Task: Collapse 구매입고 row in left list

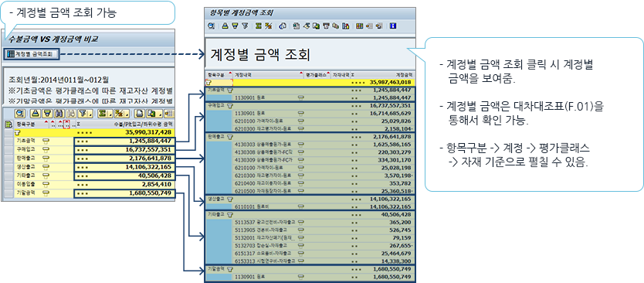Action: pyautogui.click(x=46, y=149)
